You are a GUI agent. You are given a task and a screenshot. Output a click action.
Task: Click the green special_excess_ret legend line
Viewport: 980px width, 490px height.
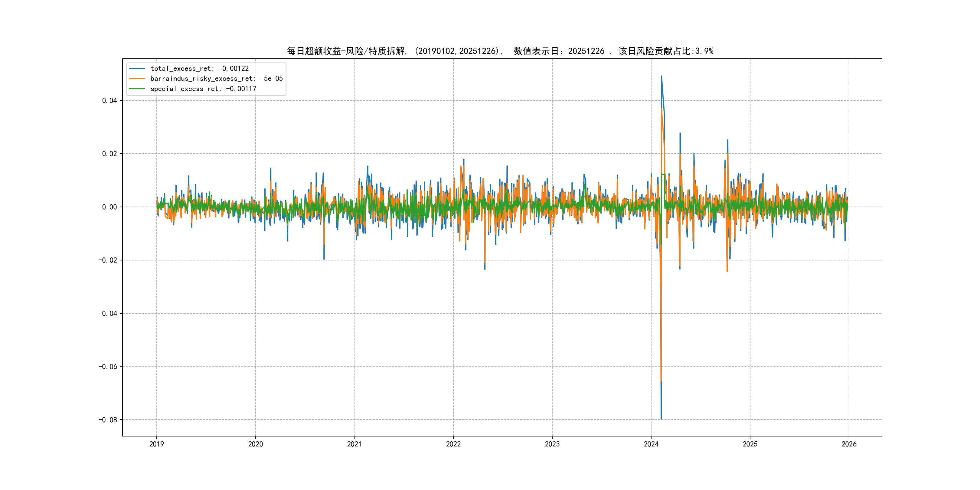tap(137, 89)
